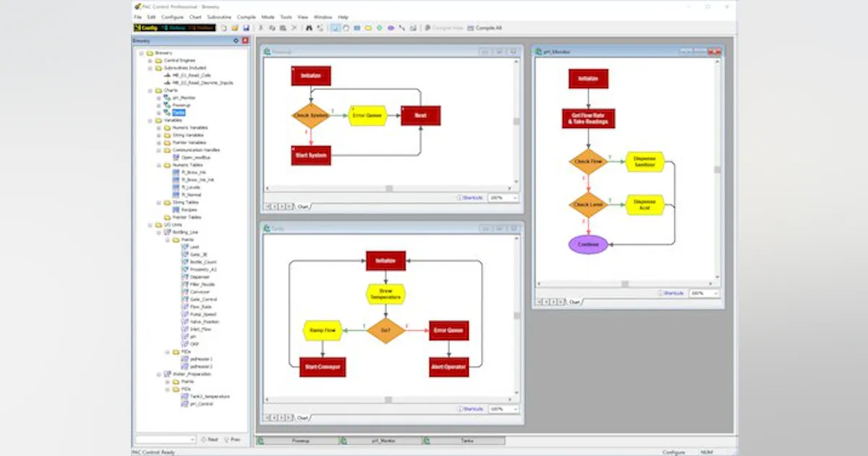868x456 pixels.
Task: Select the Action block tool in the toolbar
Action: click(357, 28)
